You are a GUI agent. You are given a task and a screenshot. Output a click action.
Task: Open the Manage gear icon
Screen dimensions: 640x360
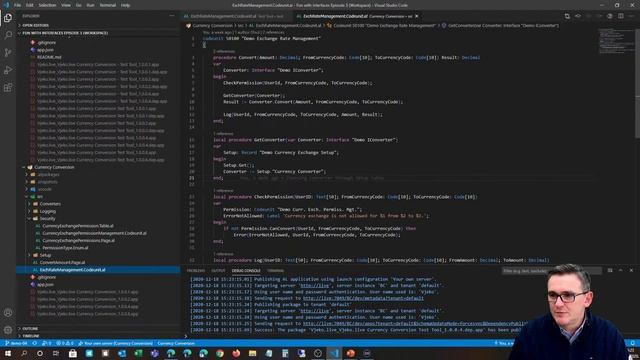[8, 330]
